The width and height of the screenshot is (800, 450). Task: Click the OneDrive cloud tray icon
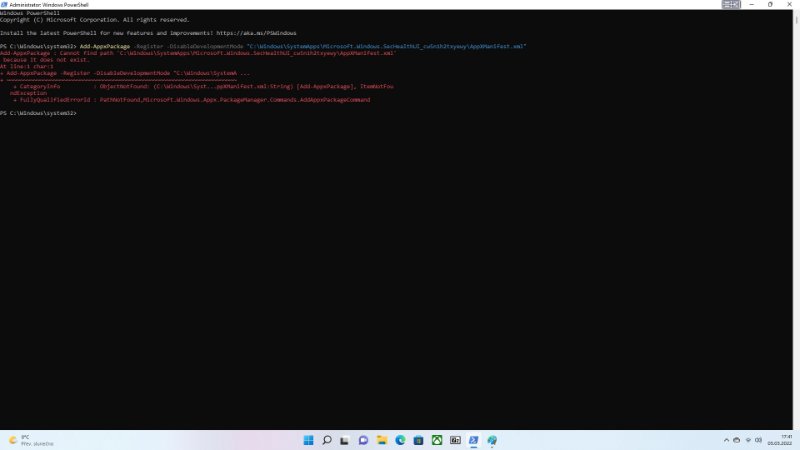pyautogui.click(x=736, y=440)
